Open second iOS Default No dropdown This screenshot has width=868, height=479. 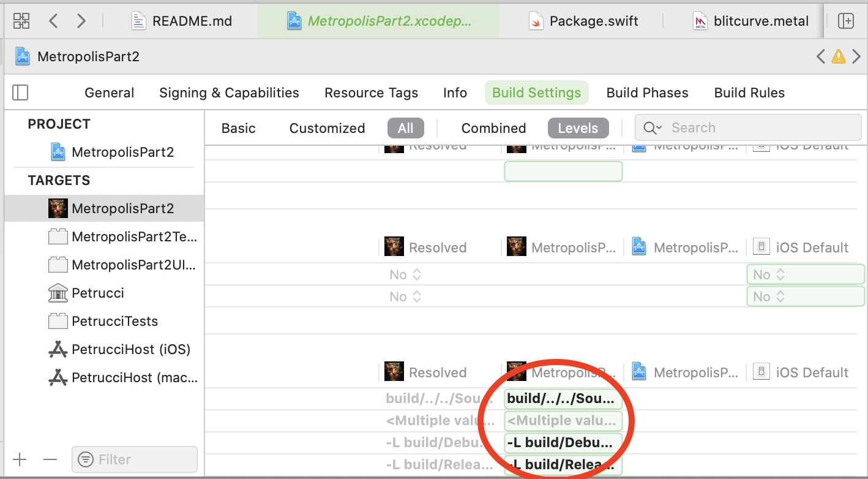click(x=806, y=296)
